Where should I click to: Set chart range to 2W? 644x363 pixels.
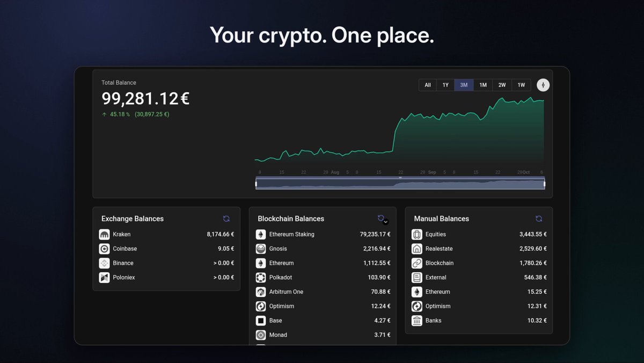(x=502, y=85)
